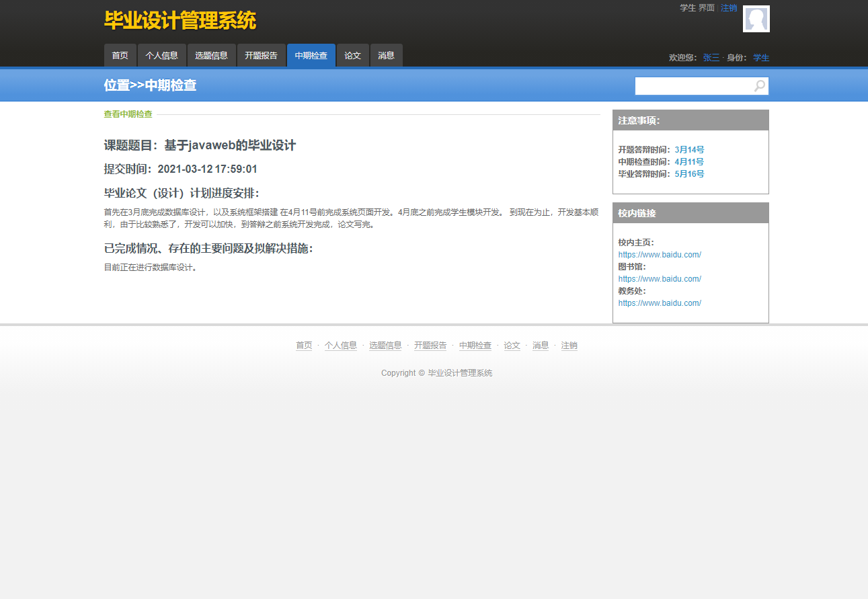Image resolution: width=868 pixels, height=599 pixels.
Task: Switch to the 首页 tab
Action: coord(120,55)
